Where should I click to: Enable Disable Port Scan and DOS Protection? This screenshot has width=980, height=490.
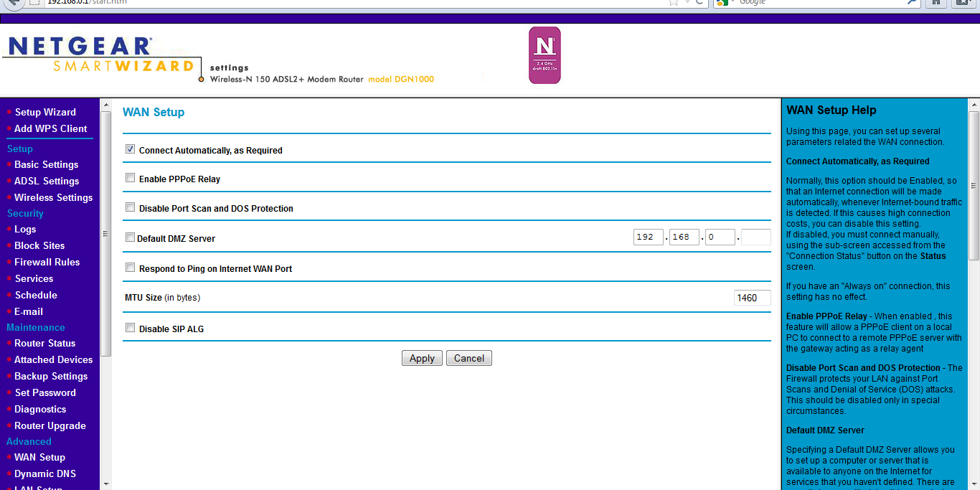pos(130,207)
